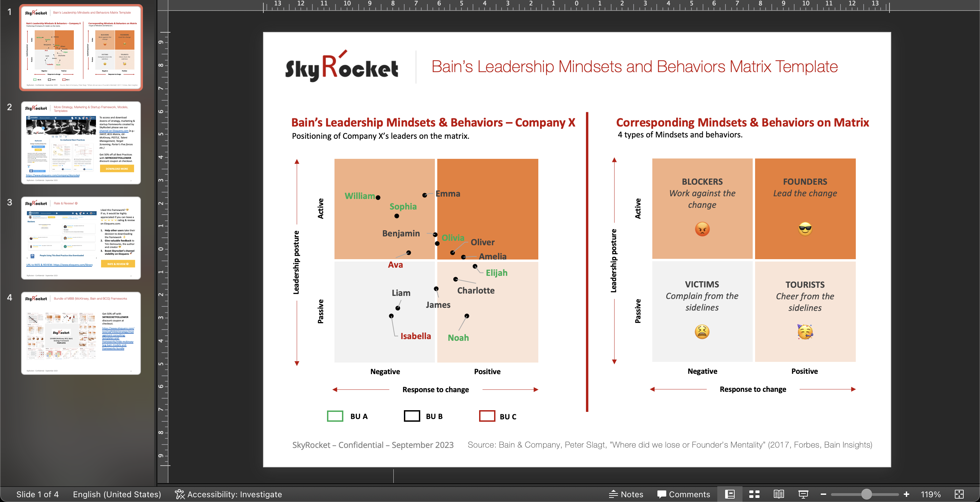Open Reading View
Viewport: 980px width, 502px height.
[x=778, y=494]
